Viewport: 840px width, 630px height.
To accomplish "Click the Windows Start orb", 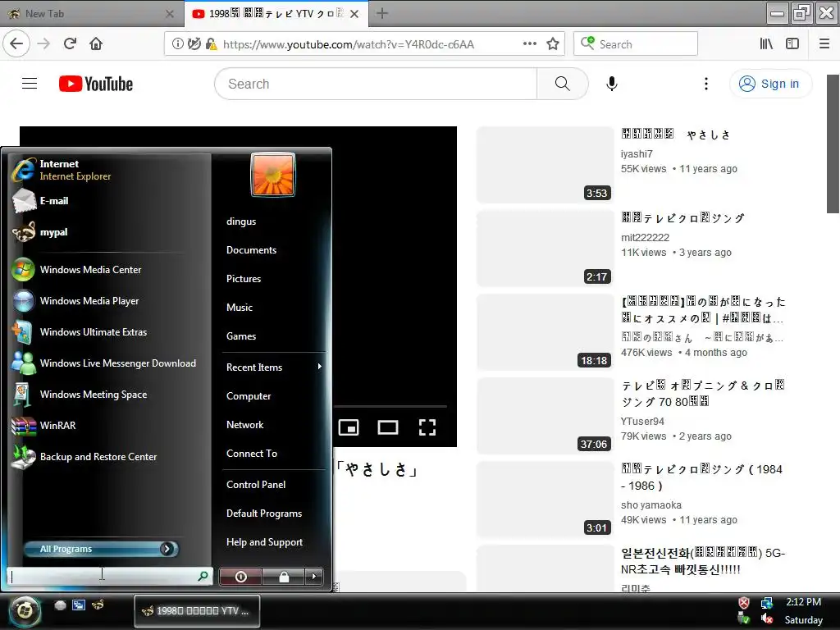I will coord(24,610).
